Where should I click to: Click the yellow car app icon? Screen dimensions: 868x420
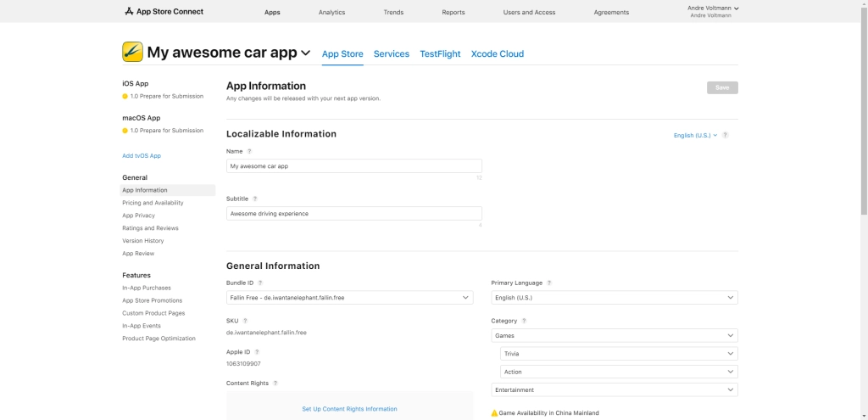click(x=132, y=52)
